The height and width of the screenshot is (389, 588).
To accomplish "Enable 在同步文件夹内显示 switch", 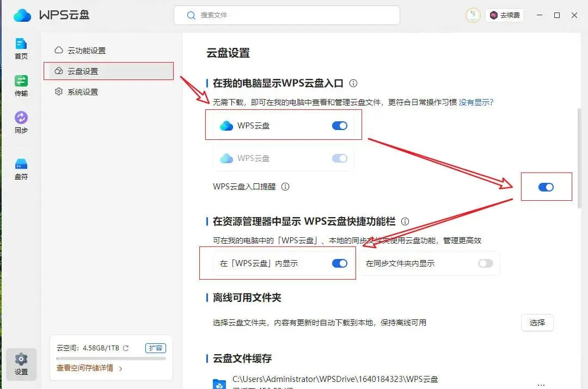I will coord(486,263).
